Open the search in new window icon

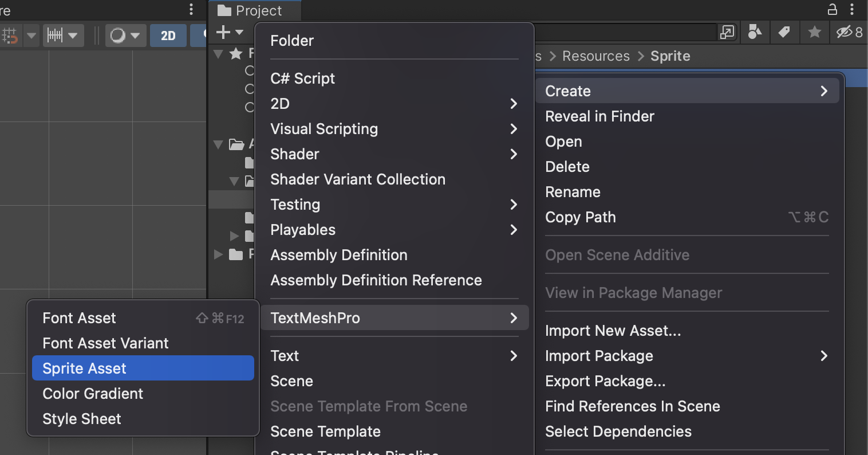[727, 32]
